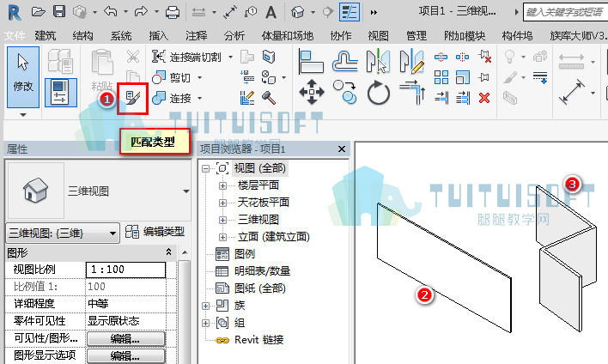This screenshot has height=364, width=608.
Task: Switch to the 建筑 ribbon tab
Action: [46, 36]
